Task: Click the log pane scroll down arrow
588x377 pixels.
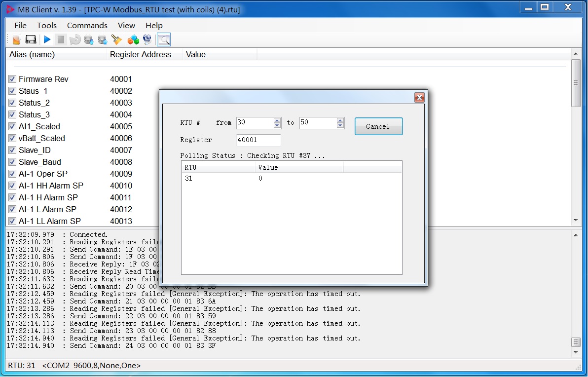Action: (576, 352)
